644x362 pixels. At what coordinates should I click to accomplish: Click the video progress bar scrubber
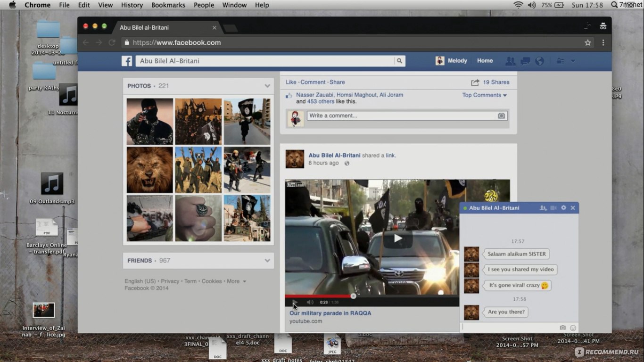coord(353,296)
